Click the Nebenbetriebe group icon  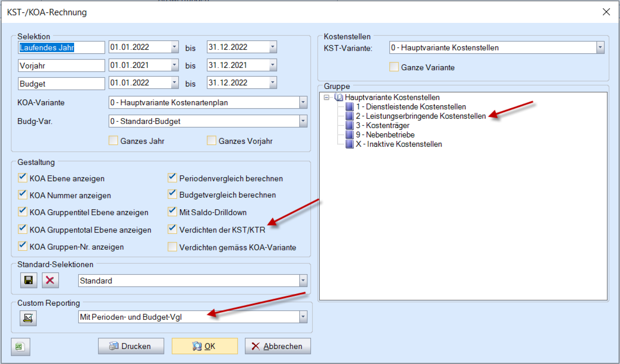[350, 135]
